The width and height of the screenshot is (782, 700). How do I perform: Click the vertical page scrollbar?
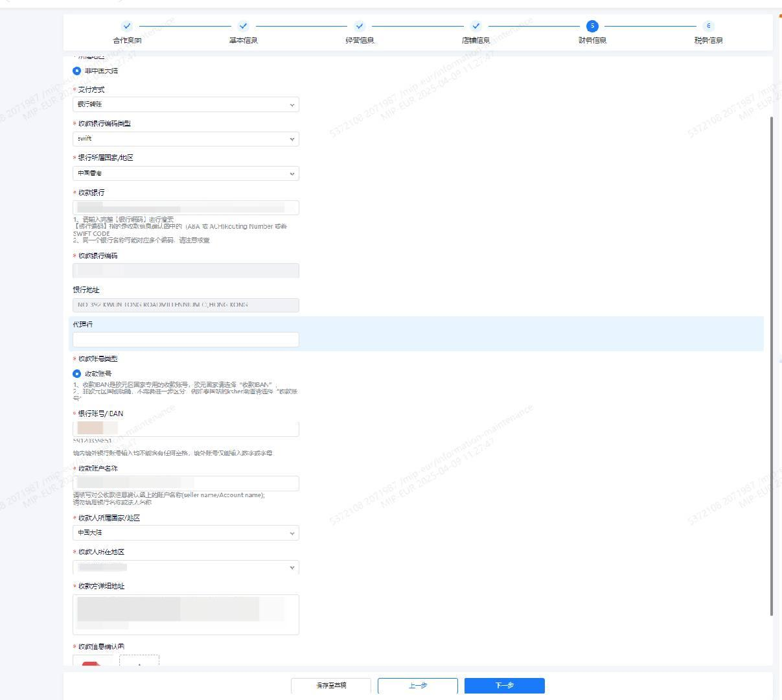click(771, 366)
